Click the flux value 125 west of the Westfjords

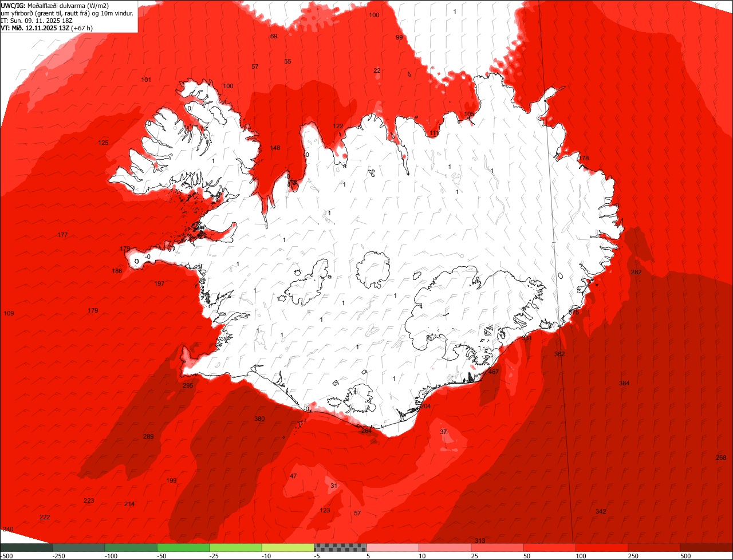coord(103,143)
